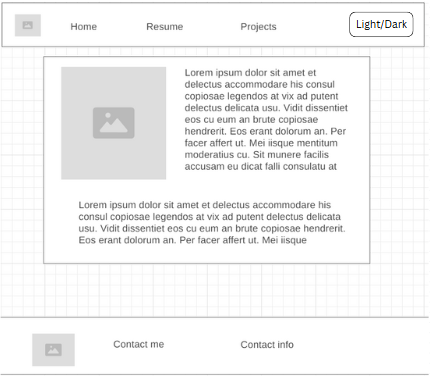Open the Contact info link

pyautogui.click(x=267, y=344)
